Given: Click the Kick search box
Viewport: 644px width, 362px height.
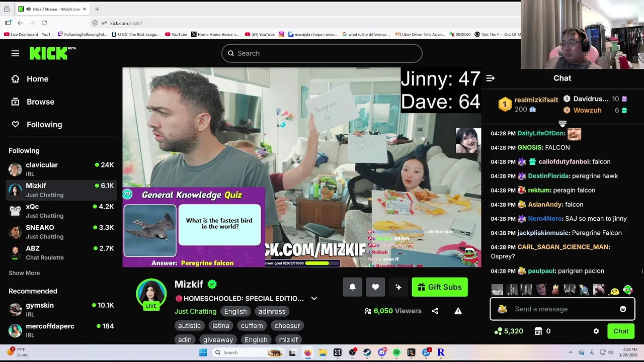Looking at the screenshot, I should click(x=322, y=53).
